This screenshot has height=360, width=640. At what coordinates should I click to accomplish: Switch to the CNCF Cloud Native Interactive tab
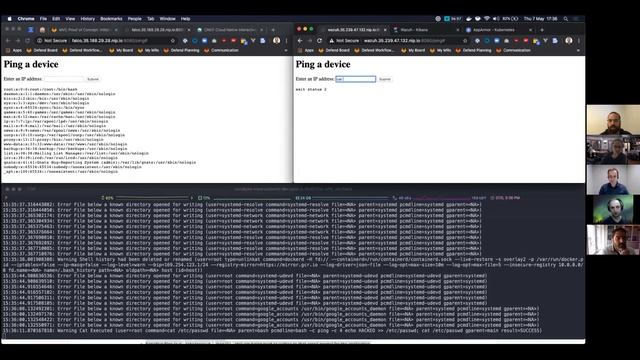pyautogui.click(x=229, y=30)
